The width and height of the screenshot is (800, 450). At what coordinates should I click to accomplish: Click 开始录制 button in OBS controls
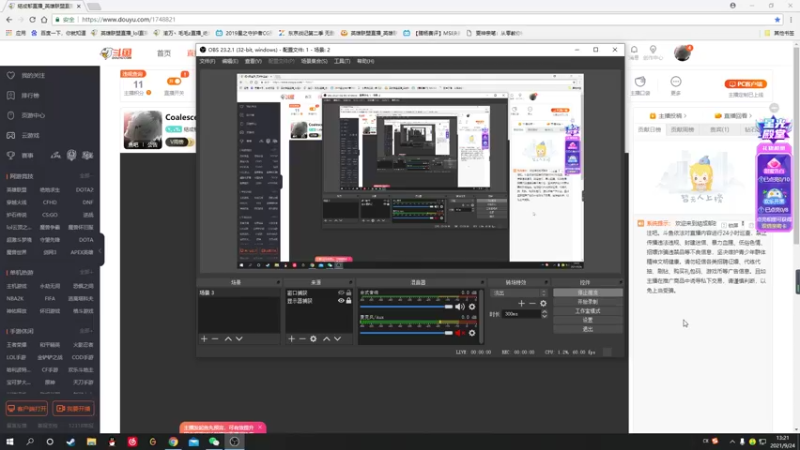[x=588, y=302]
